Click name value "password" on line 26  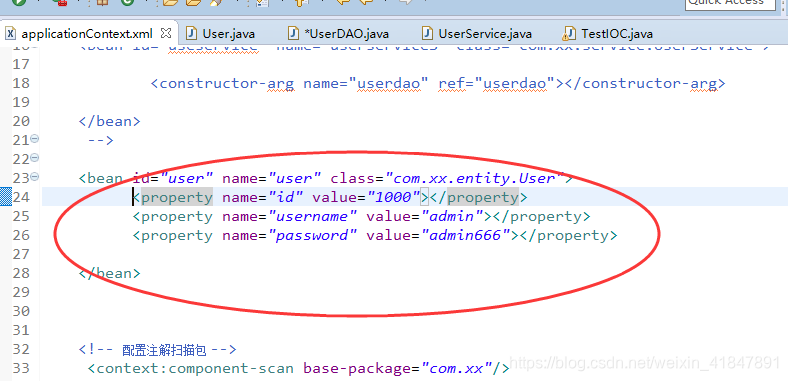pos(313,235)
